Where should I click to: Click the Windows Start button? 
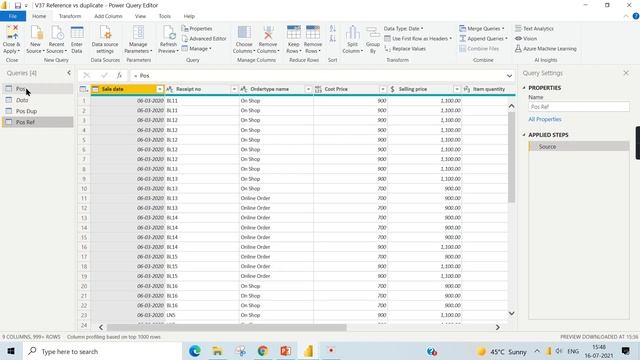(11, 351)
